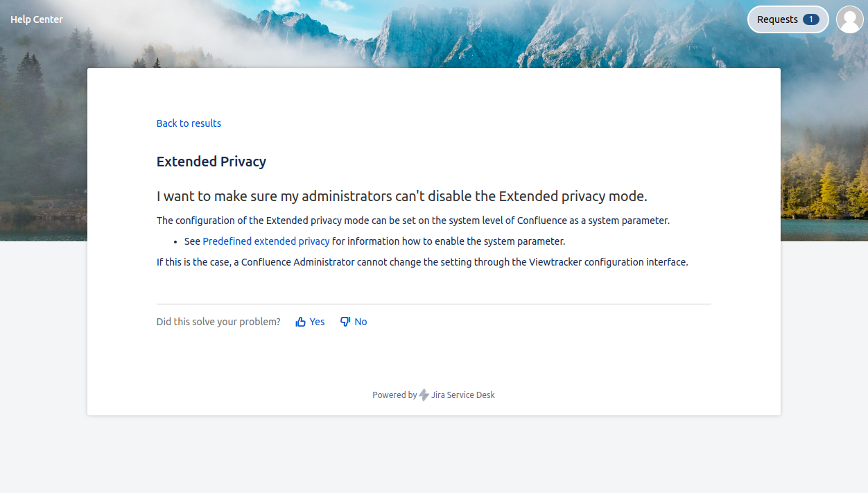Screen dimensions: 868x493
Task: Click the Requests count badge showing 1
Action: [x=810, y=19]
